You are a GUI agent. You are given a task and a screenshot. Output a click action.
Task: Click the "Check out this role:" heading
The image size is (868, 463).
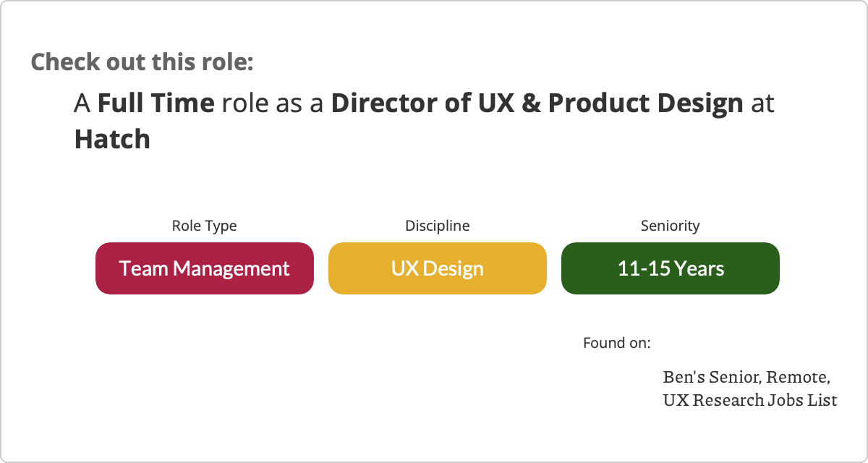[x=142, y=61]
